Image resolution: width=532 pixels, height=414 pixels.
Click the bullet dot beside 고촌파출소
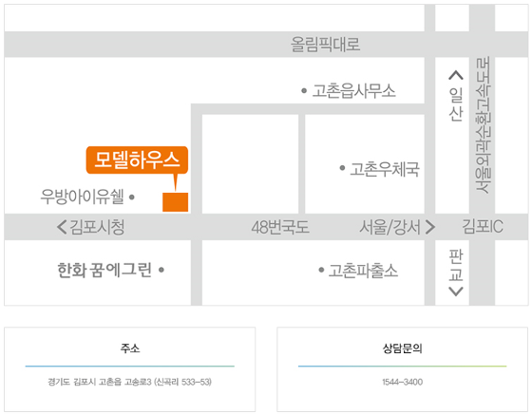click(x=321, y=270)
